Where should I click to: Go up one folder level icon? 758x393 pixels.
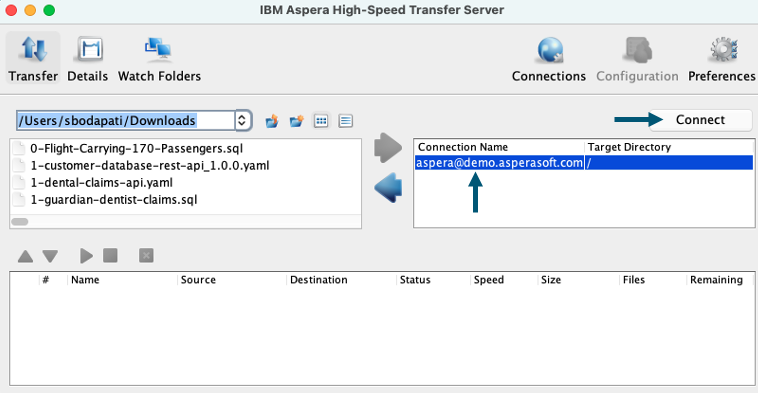[272, 121]
